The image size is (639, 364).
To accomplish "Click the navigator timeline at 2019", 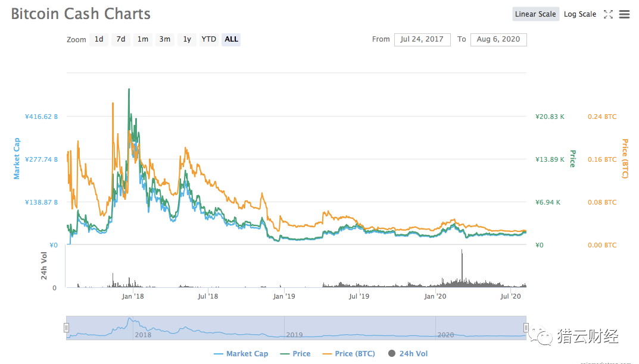I will pyautogui.click(x=294, y=335).
